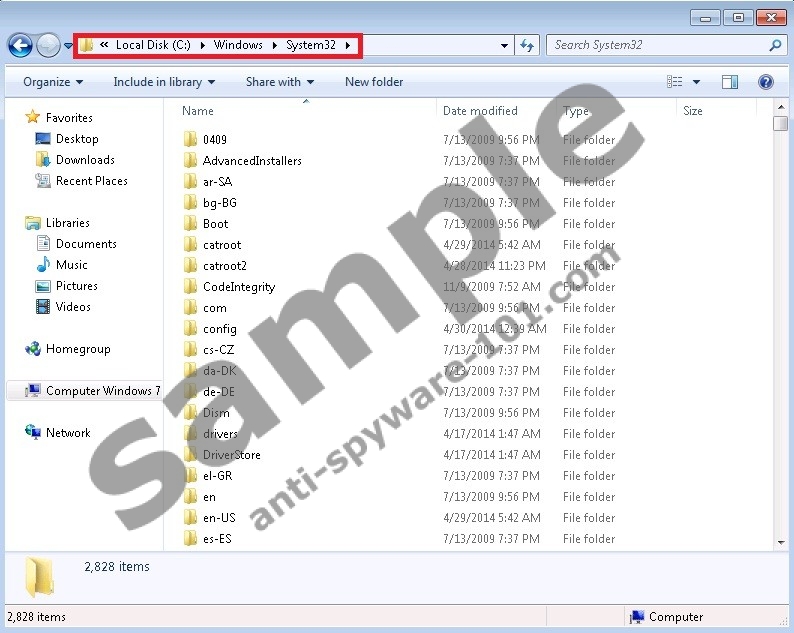Select the Boot folder
Screen dimensions: 794x633
215,224
